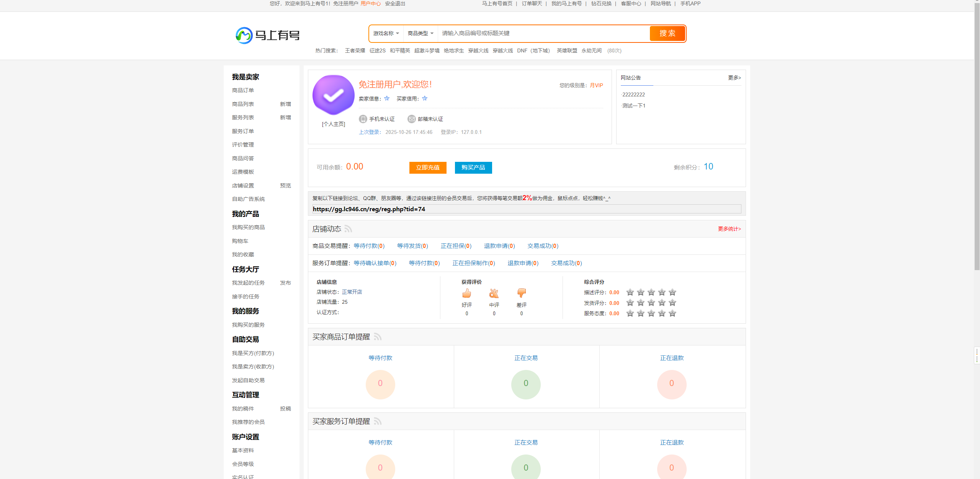The image size is (980, 479).
Task: Click the product search input field
Action: 543,33
